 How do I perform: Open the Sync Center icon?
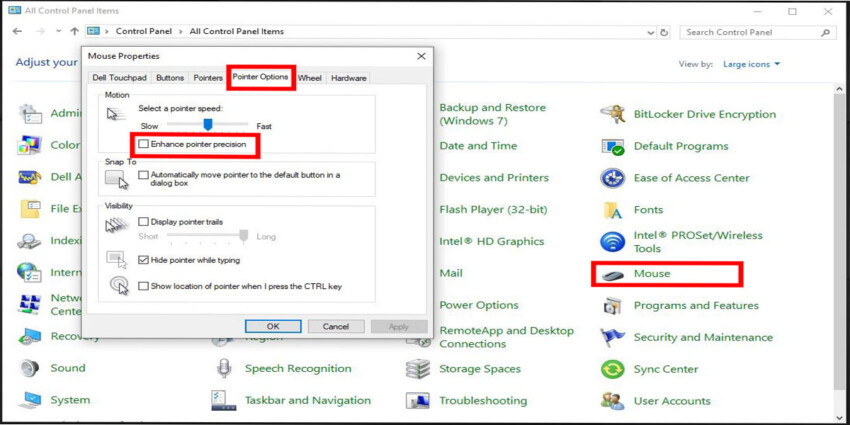[x=613, y=369]
